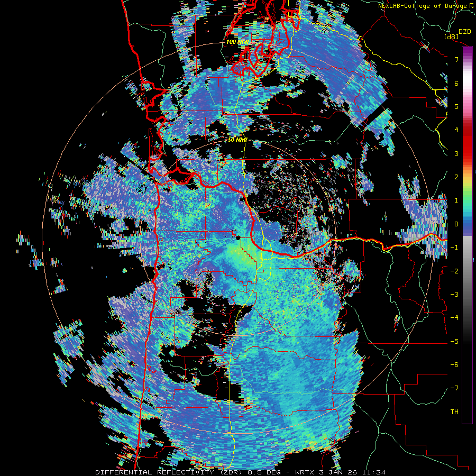
Task: Click the 6 dB value on color scale
Action: [456, 83]
